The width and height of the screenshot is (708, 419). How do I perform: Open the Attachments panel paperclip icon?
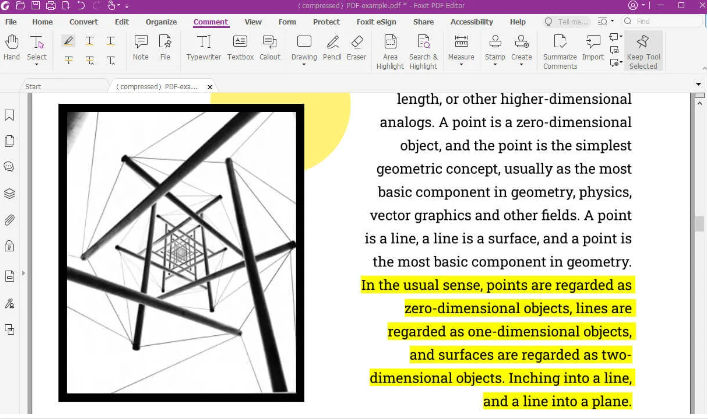[x=10, y=219]
